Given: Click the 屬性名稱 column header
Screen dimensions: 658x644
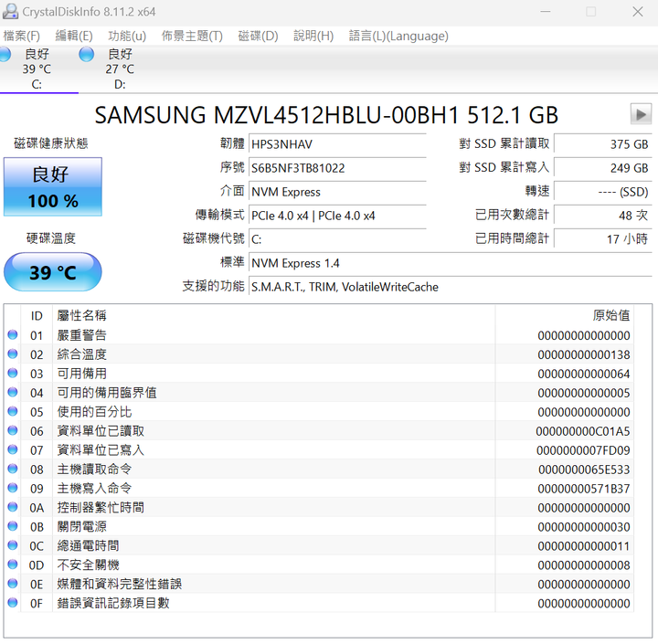Looking at the screenshot, I should coord(274,315).
